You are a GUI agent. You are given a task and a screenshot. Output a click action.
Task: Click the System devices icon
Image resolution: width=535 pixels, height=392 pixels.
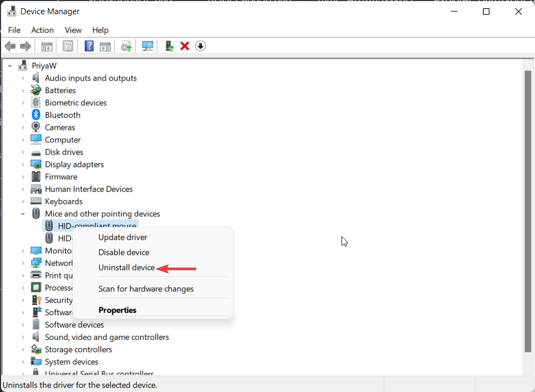(x=36, y=361)
